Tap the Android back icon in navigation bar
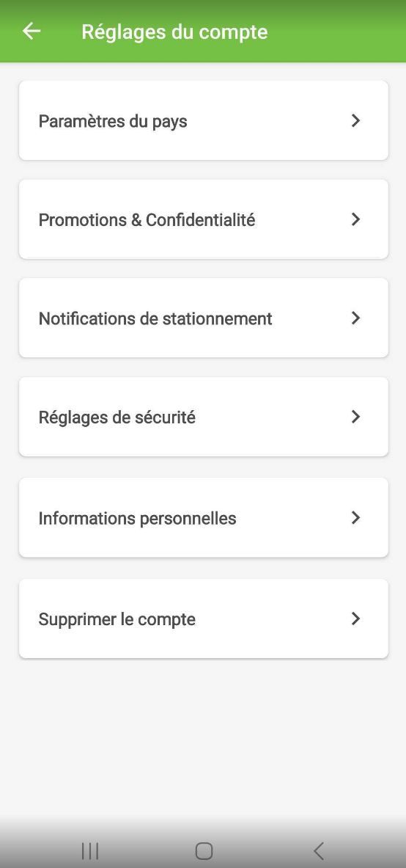Image resolution: width=406 pixels, height=868 pixels. [x=318, y=851]
